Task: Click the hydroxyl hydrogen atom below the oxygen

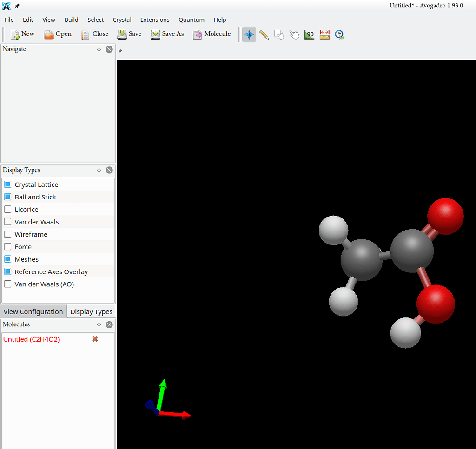Action: pos(405,333)
